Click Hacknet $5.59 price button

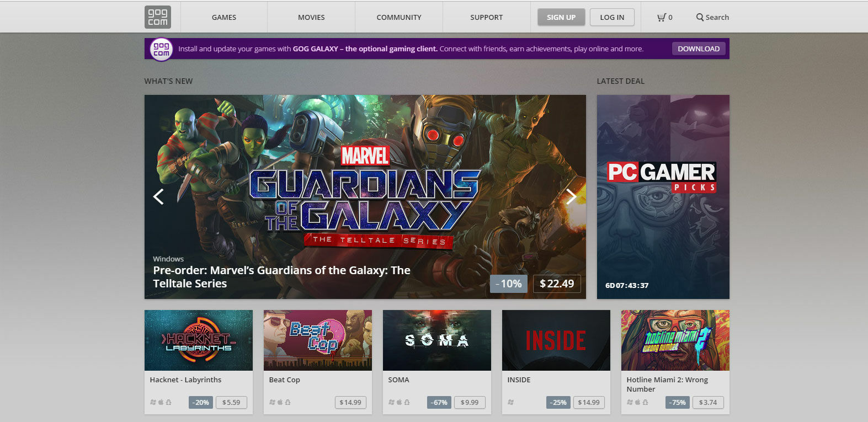(231, 402)
